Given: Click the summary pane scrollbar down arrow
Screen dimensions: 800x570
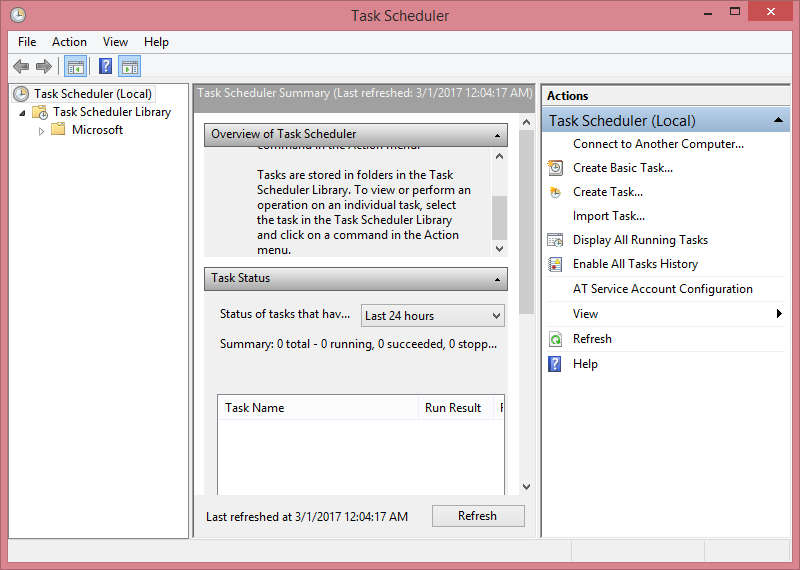Looking at the screenshot, I should pos(527,486).
